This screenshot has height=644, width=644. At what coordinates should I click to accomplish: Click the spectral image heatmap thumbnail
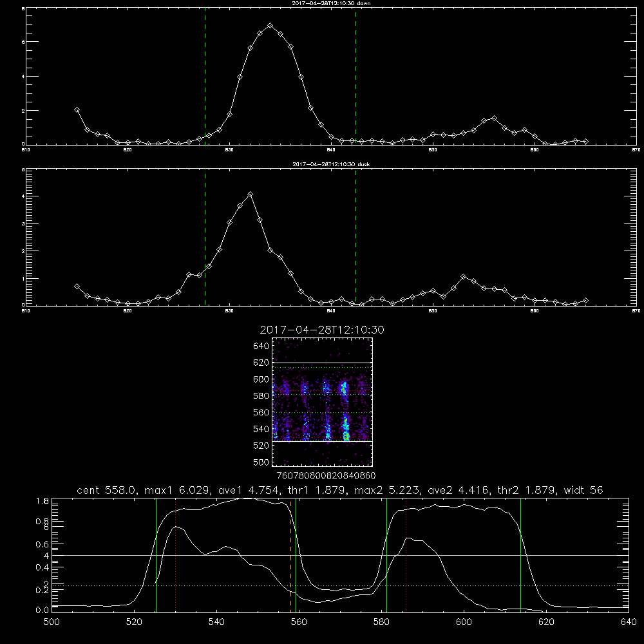[323, 402]
